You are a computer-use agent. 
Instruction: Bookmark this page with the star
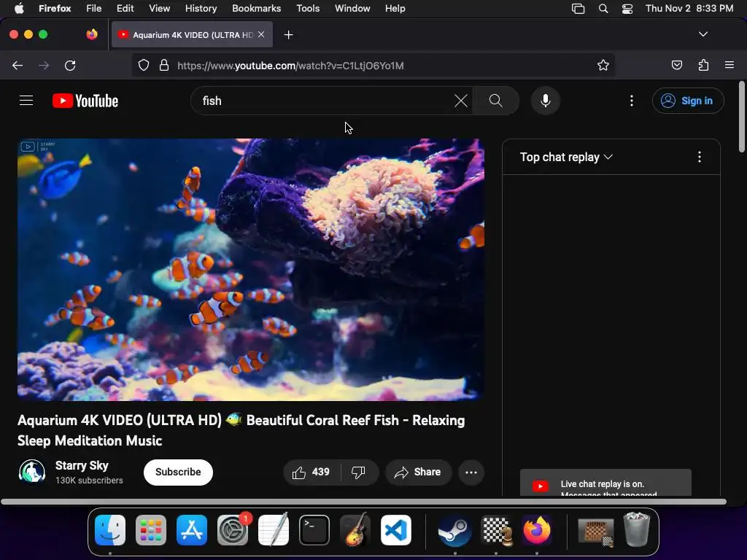(x=603, y=65)
